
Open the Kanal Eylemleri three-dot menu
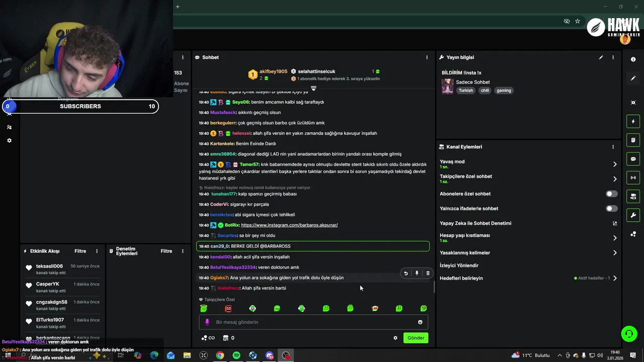[613, 147]
